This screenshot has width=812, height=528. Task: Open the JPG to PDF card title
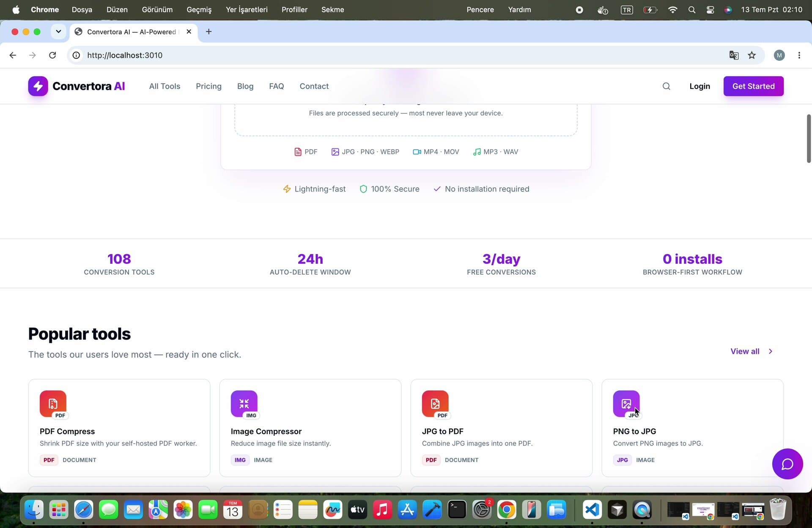click(442, 432)
